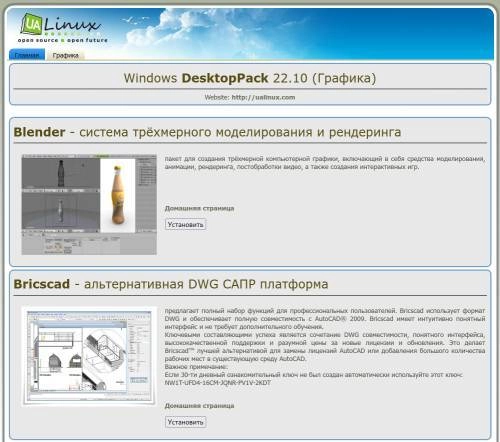The image size is (500, 442).
Task: Click the Blender section heading
Action: tap(207, 132)
